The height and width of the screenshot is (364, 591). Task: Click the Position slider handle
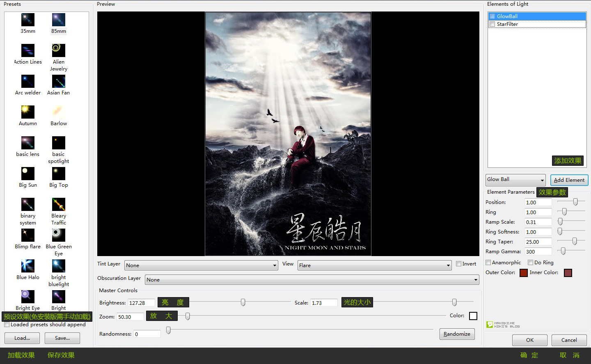tap(575, 201)
